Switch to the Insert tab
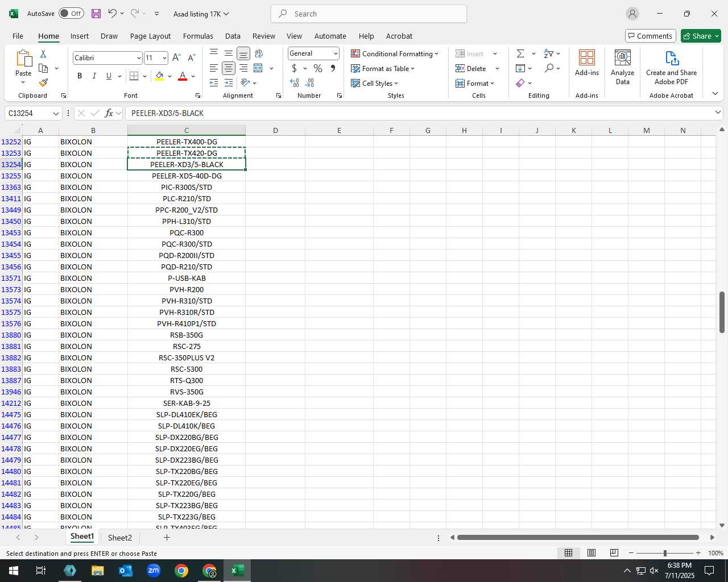Image resolution: width=728 pixels, height=582 pixels. click(x=80, y=36)
